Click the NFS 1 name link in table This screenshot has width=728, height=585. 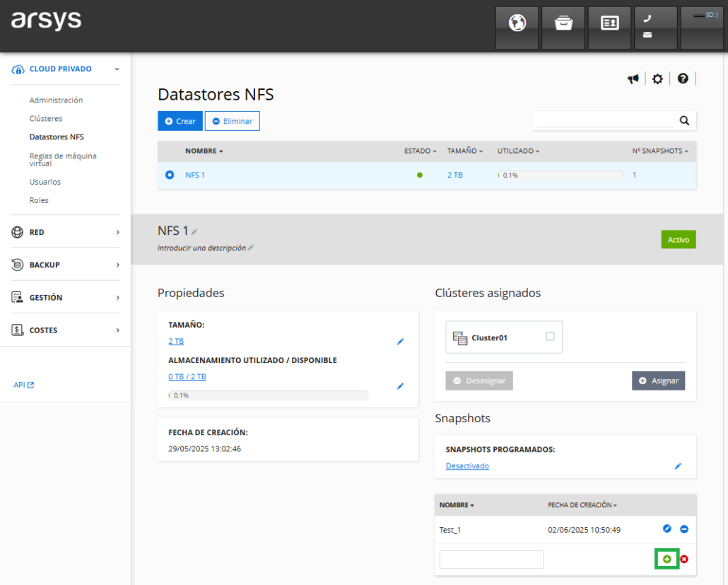[x=195, y=175]
